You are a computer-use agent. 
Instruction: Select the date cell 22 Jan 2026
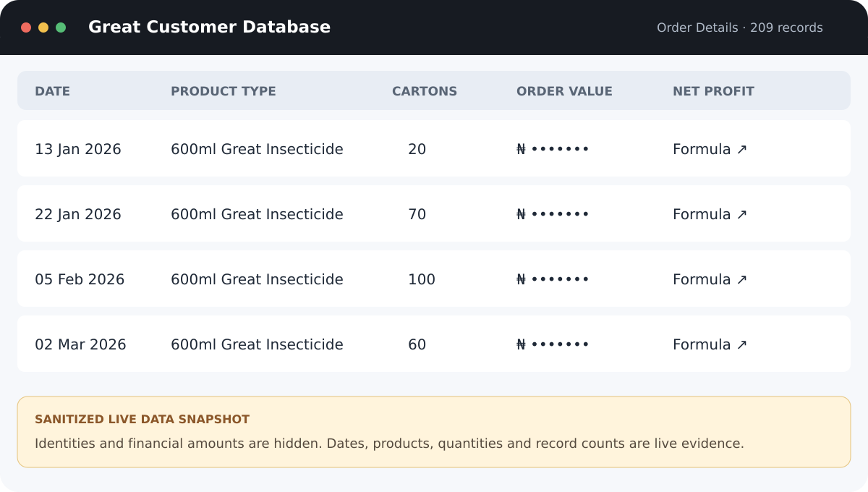tap(78, 214)
